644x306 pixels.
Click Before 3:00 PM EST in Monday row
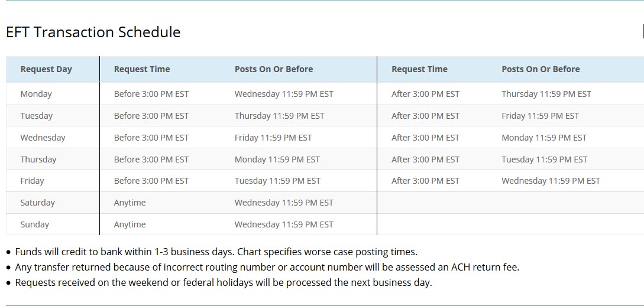[151, 94]
